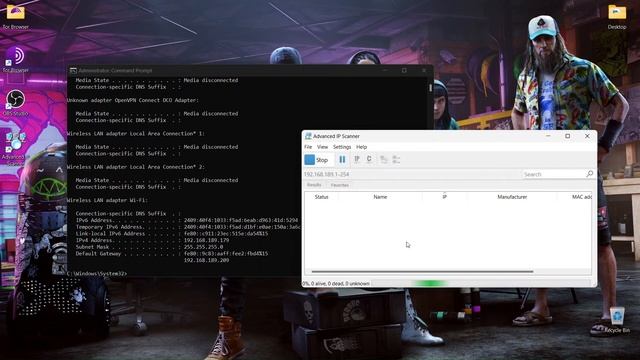Click the expand all toolbar icon
640x360 pixels.
pos(384,160)
